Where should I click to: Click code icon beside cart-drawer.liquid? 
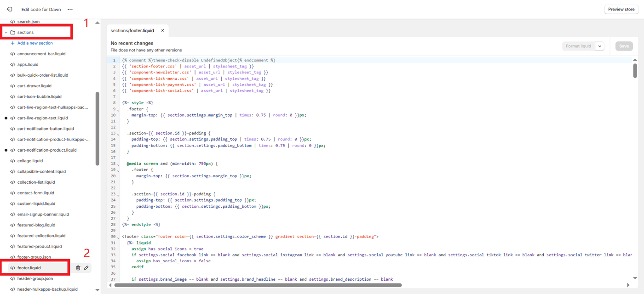13,86
